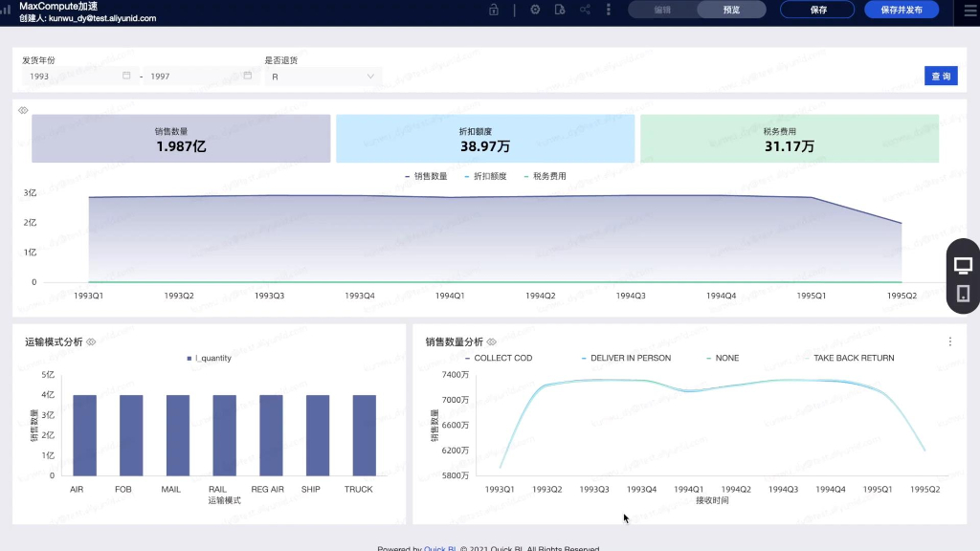
Task: Open the 销售数量分析 chart's more options menu
Action: pyautogui.click(x=949, y=342)
